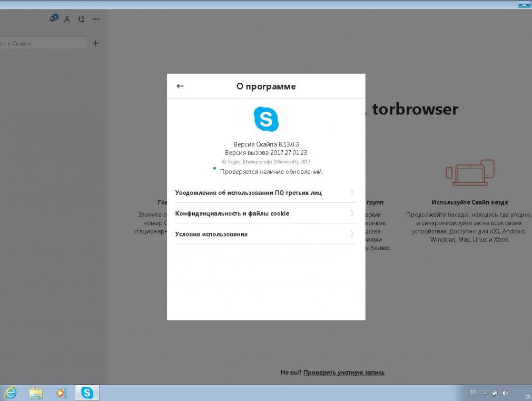Click EN language indicator in tray
This screenshot has width=532, height=401.
point(474,392)
